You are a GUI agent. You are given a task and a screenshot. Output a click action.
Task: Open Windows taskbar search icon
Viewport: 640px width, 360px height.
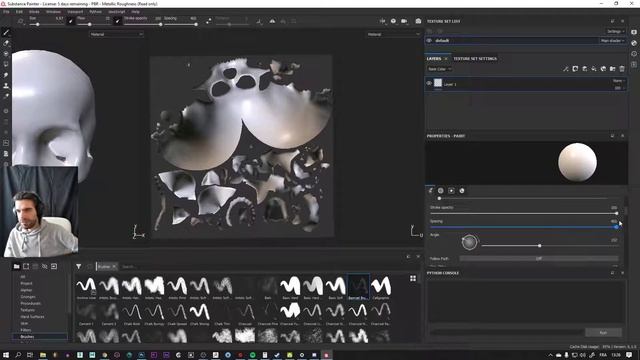[x=18, y=355]
